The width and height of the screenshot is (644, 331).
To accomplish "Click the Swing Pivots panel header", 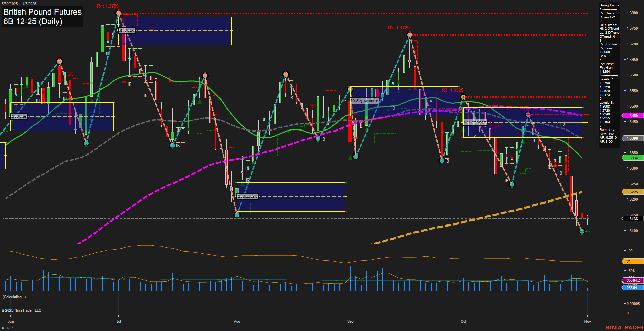I will click(609, 5).
